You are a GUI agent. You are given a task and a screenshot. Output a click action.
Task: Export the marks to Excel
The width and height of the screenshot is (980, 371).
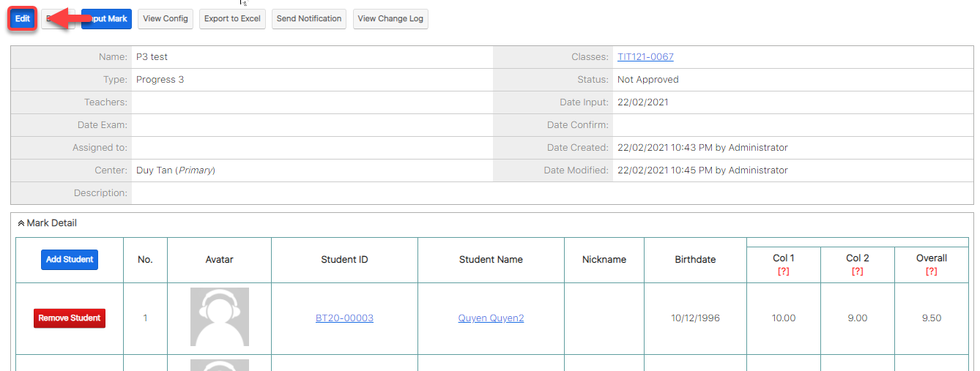click(x=232, y=19)
